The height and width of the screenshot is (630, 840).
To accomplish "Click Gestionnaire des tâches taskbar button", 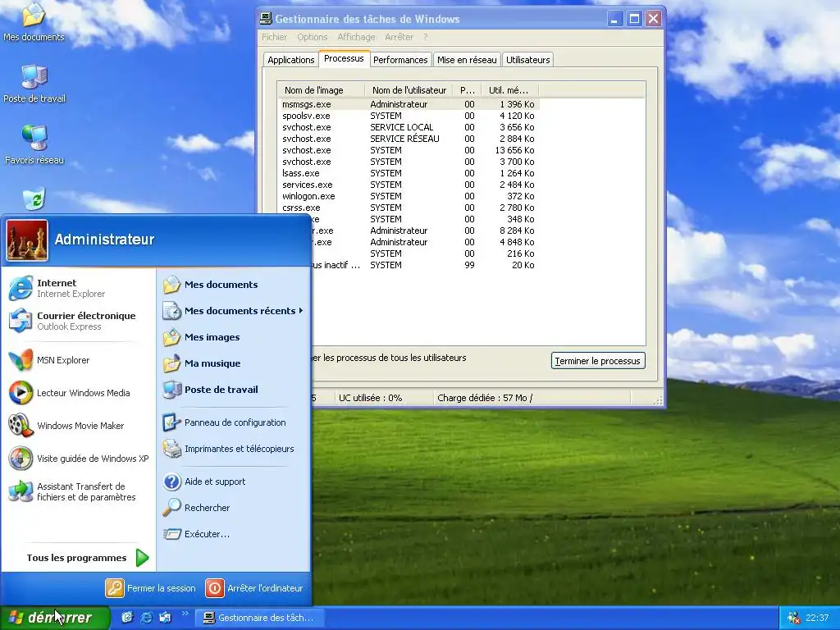I will click(x=258, y=618).
